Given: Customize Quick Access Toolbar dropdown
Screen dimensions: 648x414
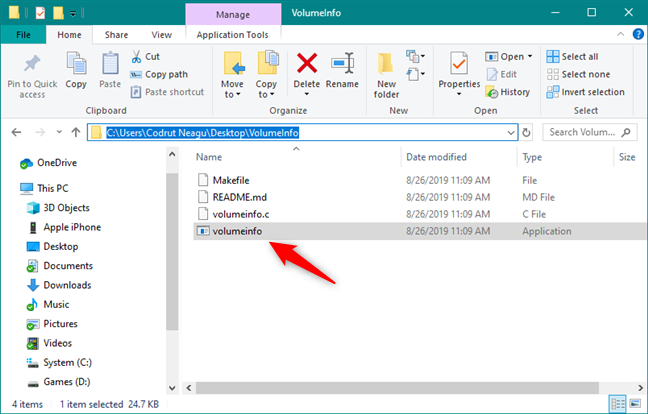Looking at the screenshot, I should point(73,14).
